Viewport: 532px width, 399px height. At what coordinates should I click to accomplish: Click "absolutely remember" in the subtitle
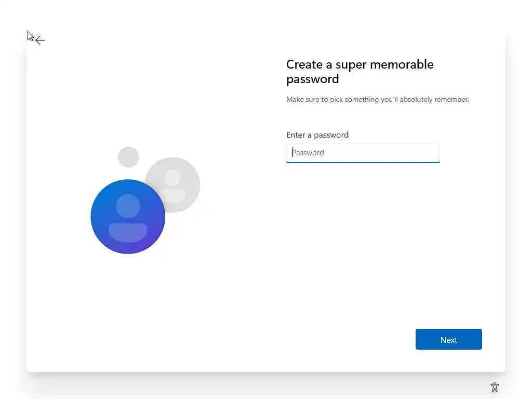click(x=434, y=99)
